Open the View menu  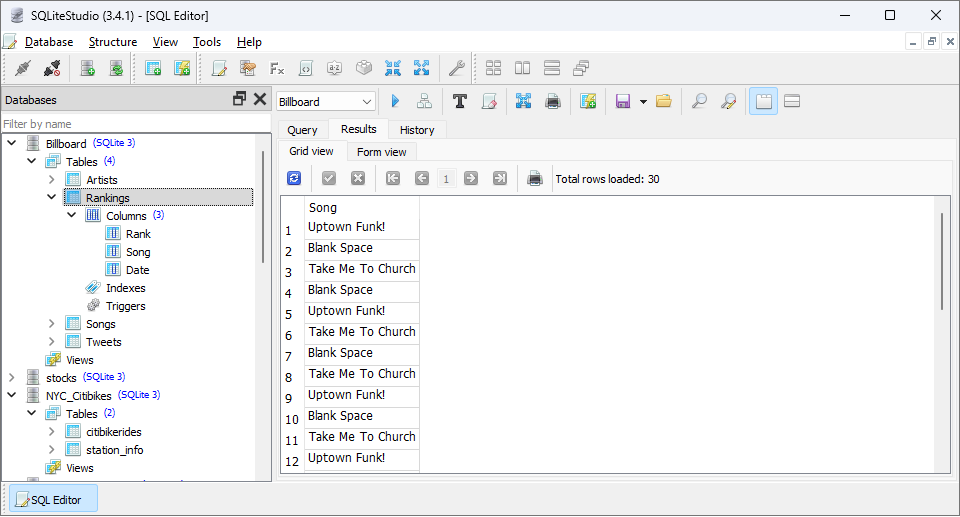[165, 42]
